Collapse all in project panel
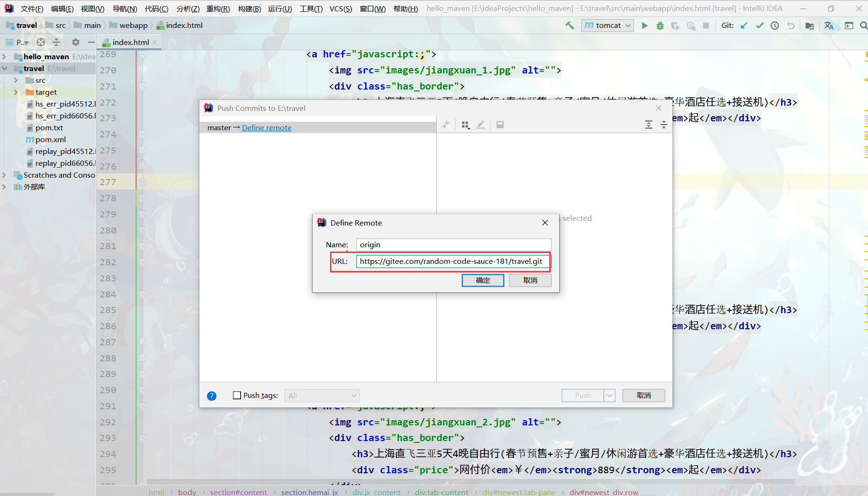This screenshot has height=496, width=868. coord(56,42)
